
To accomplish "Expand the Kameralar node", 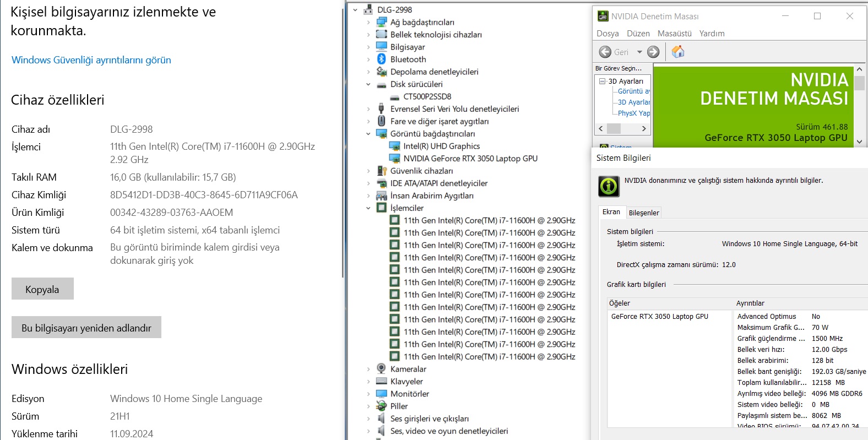I will 368,369.
